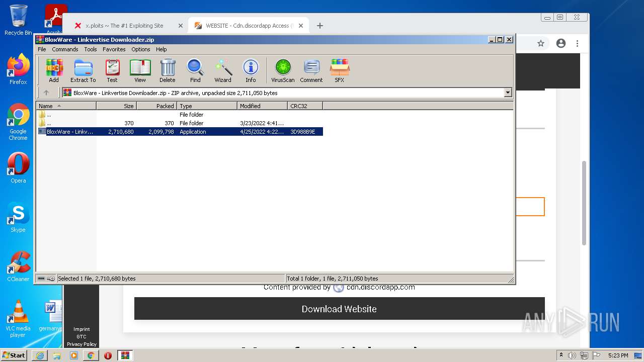The height and width of the screenshot is (362, 644).
Task: Sort by the Type column header
Action: [207, 106]
